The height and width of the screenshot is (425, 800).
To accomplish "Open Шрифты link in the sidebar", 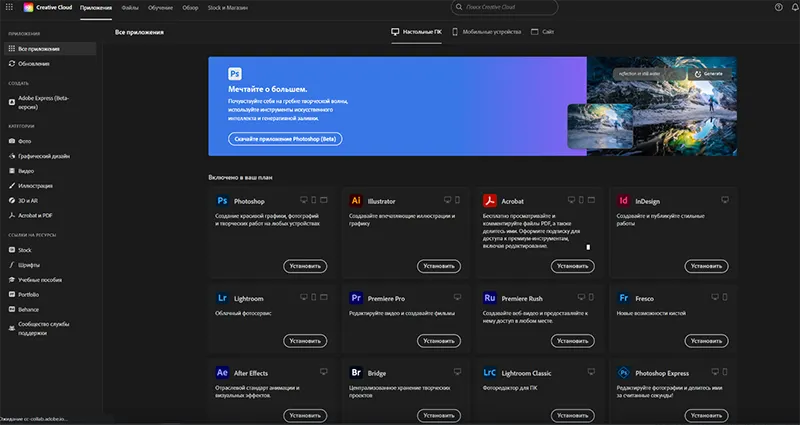I will tap(29, 265).
